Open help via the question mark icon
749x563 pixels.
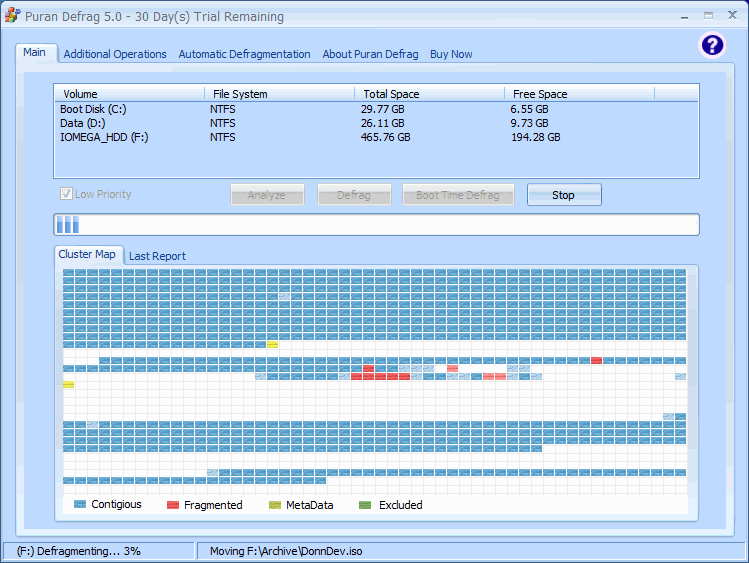tap(712, 46)
